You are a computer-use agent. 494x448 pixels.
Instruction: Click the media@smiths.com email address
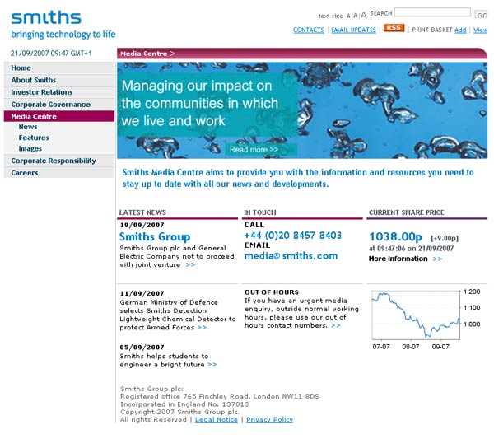(291, 256)
